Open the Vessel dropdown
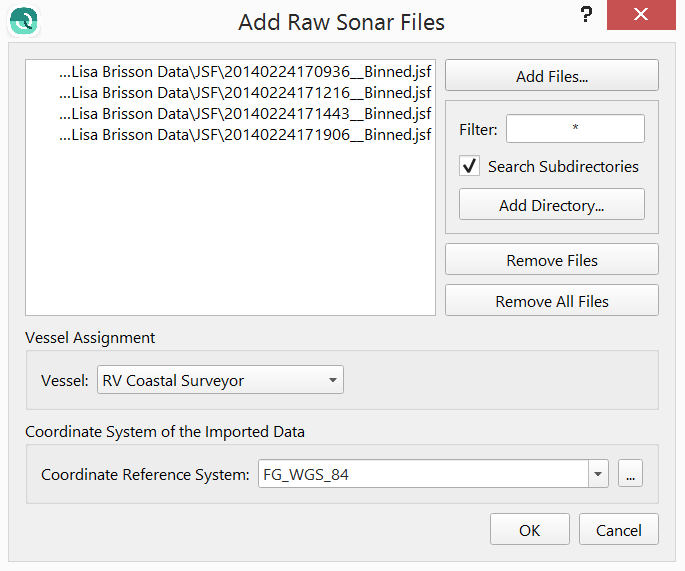 (220, 380)
